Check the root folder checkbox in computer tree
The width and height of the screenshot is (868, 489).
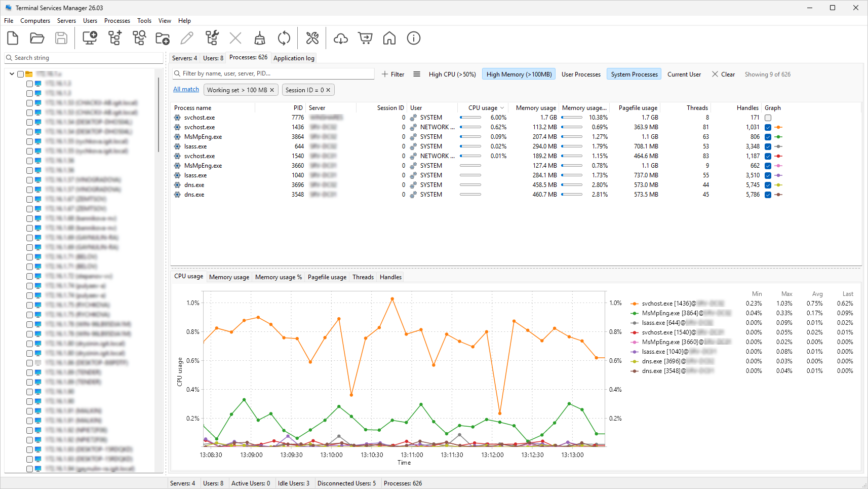(21, 74)
